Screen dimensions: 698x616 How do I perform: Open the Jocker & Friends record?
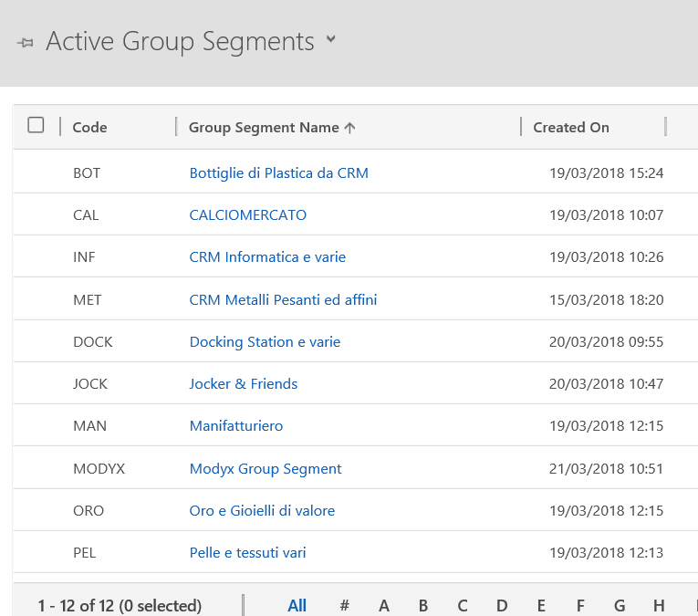pyautogui.click(x=243, y=384)
